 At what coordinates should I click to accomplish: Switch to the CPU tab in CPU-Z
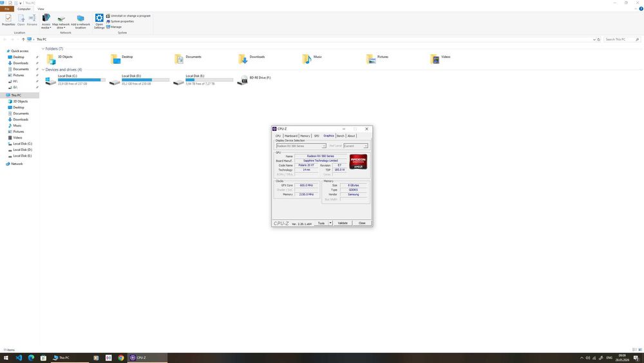pos(278,135)
